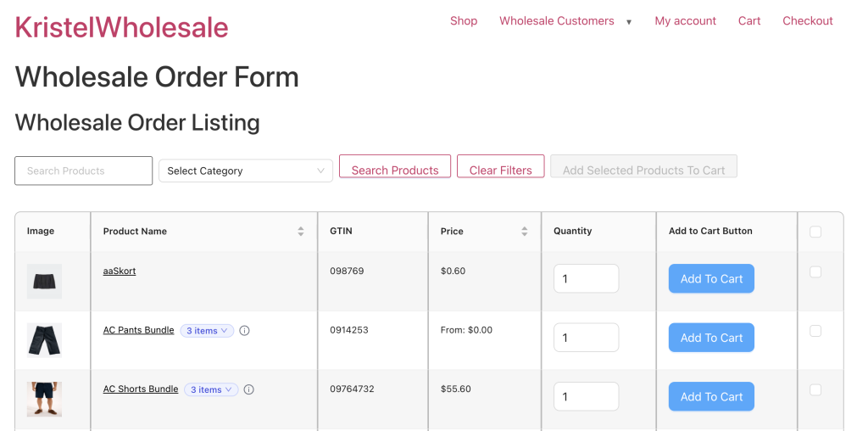Viewport: 868px width, 431px height.
Task: Click quantity field for aaSkort
Action: point(587,278)
